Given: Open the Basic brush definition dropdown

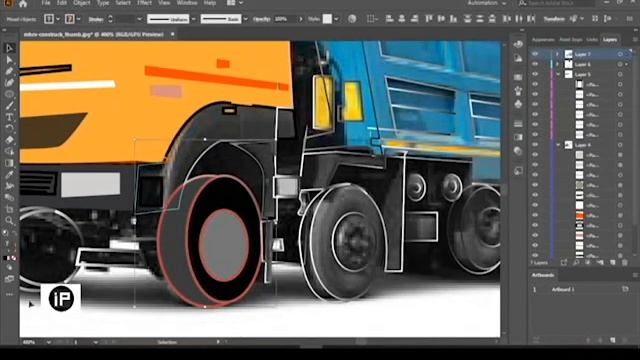Looking at the screenshot, I should [x=245, y=19].
